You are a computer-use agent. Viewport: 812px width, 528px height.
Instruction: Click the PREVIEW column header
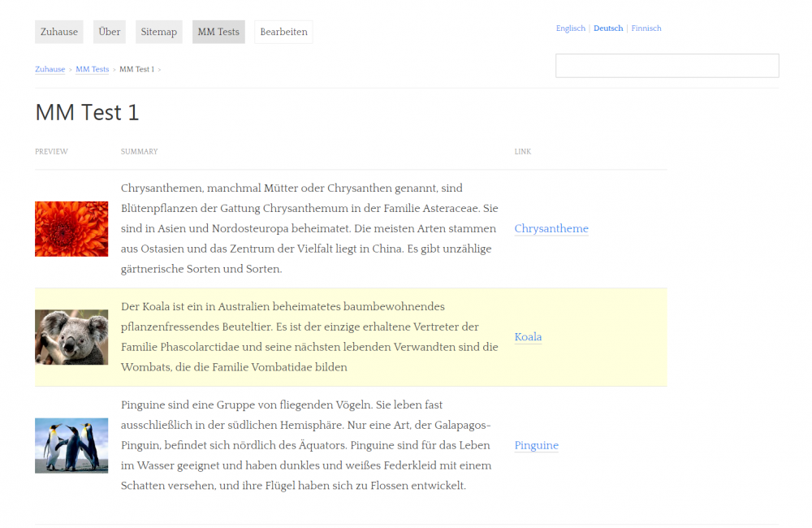coord(51,151)
